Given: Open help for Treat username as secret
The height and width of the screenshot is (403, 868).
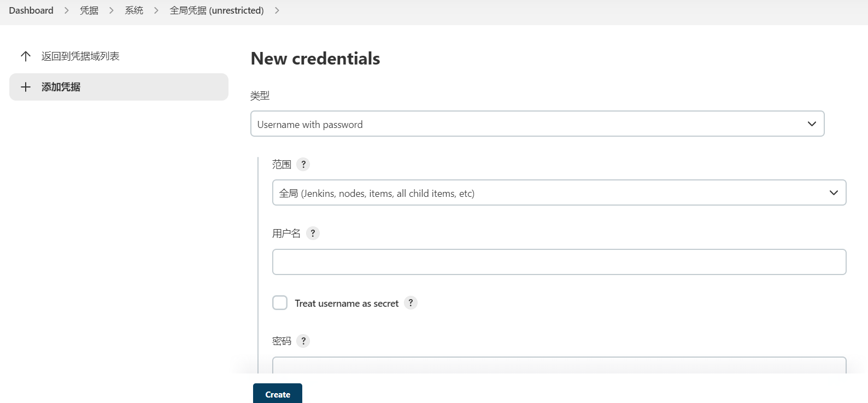Looking at the screenshot, I should pos(410,303).
